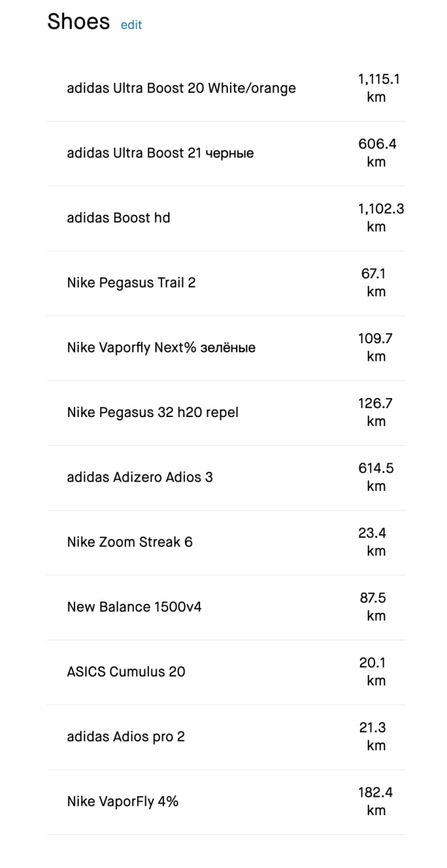This screenshot has height=868, width=447.
Task: Click New Balance 1500v4 shoe name
Action: point(134,607)
